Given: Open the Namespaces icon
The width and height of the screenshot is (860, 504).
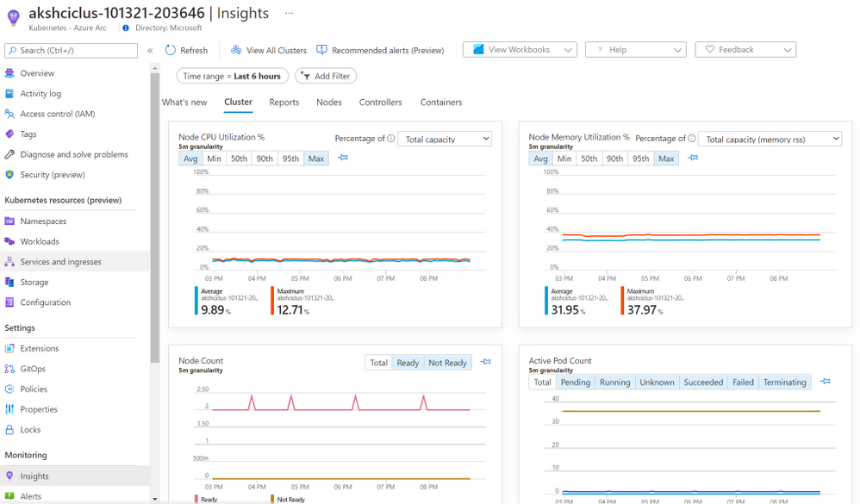Looking at the screenshot, I should tap(9, 221).
